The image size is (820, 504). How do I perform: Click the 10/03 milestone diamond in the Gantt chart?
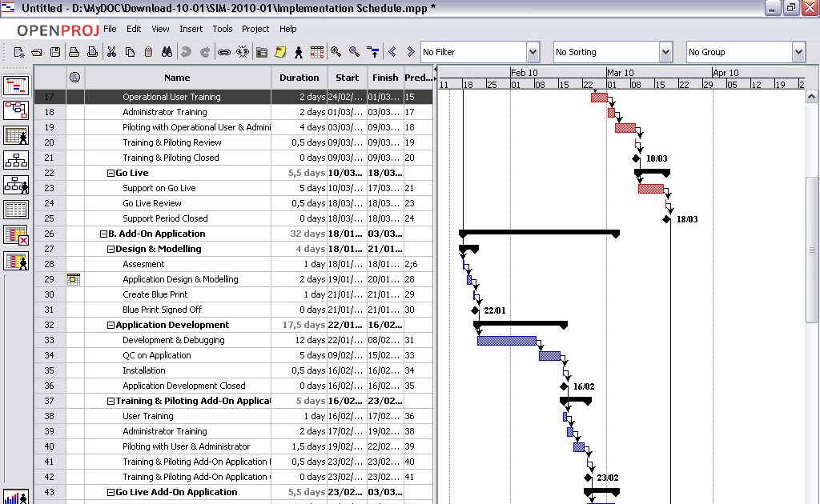point(636,158)
